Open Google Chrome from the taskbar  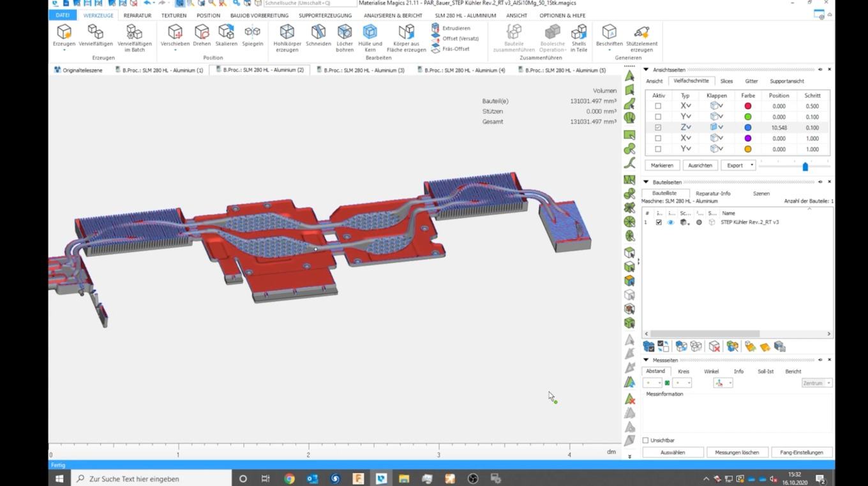(x=289, y=478)
